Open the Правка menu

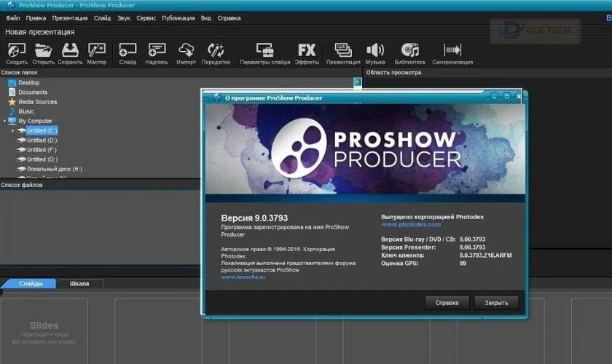tap(36, 18)
